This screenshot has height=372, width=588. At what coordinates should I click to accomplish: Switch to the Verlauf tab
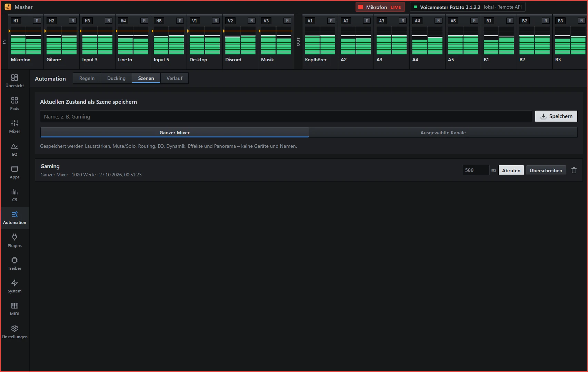click(x=175, y=78)
